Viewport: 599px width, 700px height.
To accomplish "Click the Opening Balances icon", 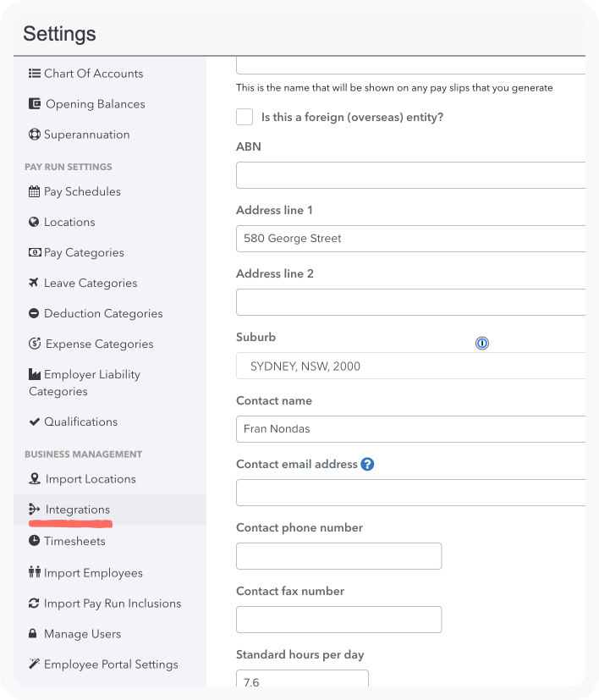I will click(34, 103).
